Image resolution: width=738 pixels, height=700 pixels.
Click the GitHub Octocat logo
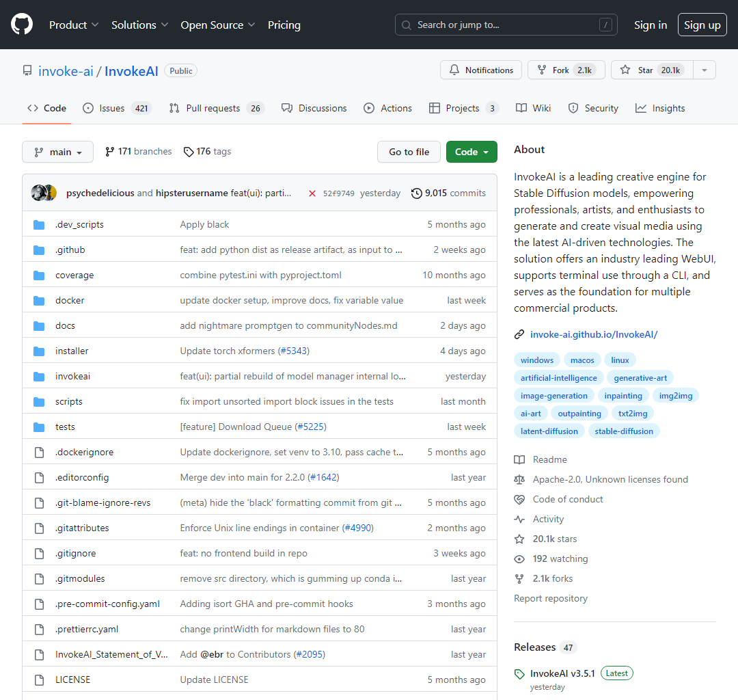click(x=22, y=25)
